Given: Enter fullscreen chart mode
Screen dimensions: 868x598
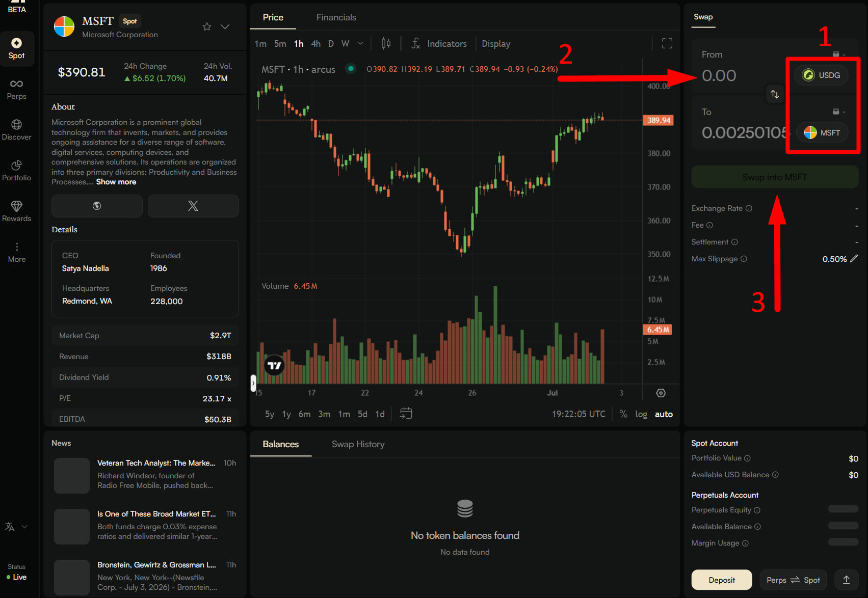Looking at the screenshot, I should point(667,43).
